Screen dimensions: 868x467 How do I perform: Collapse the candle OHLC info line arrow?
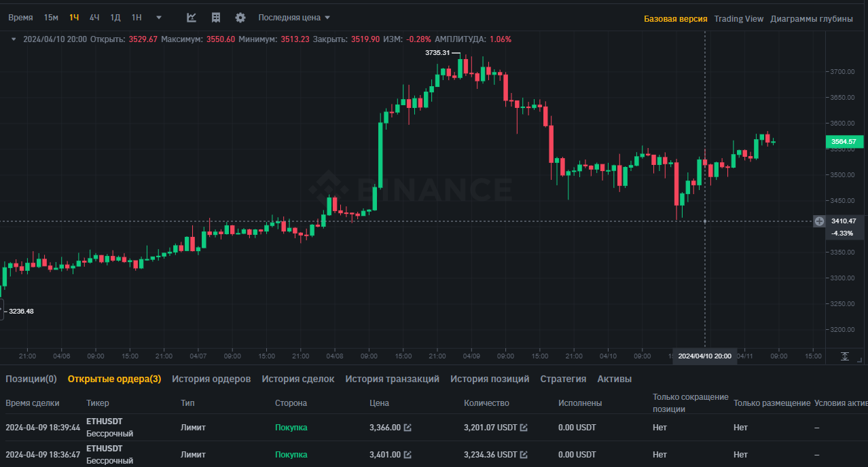pyautogui.click(x=14, y=39)
